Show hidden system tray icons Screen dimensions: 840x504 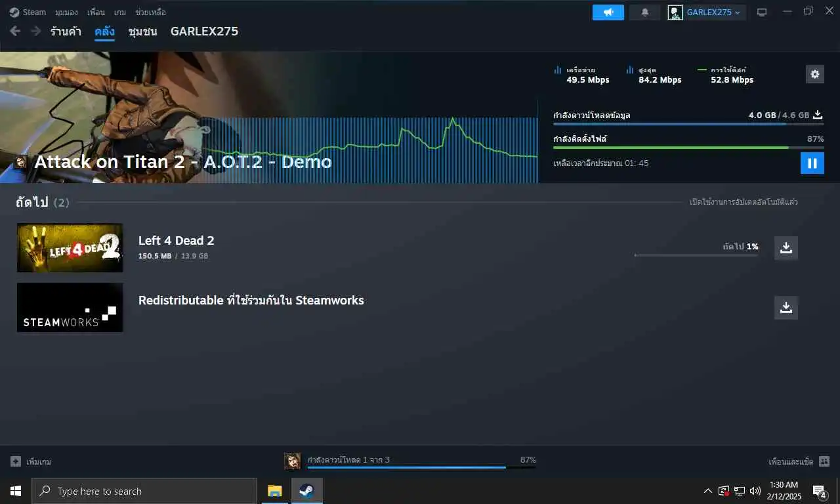click(x=707, y=491)
